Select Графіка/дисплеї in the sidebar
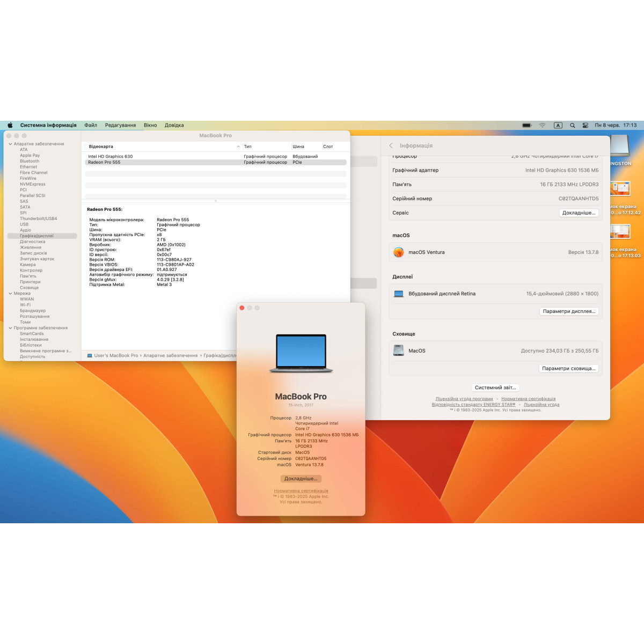The height and width of the screenshot is (644, 644). pos(42,236)
